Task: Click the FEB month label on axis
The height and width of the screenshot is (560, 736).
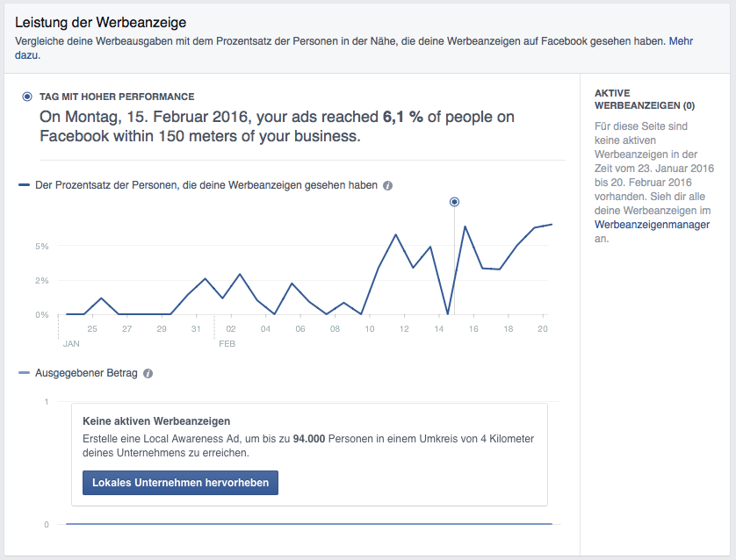Action: 227,343
